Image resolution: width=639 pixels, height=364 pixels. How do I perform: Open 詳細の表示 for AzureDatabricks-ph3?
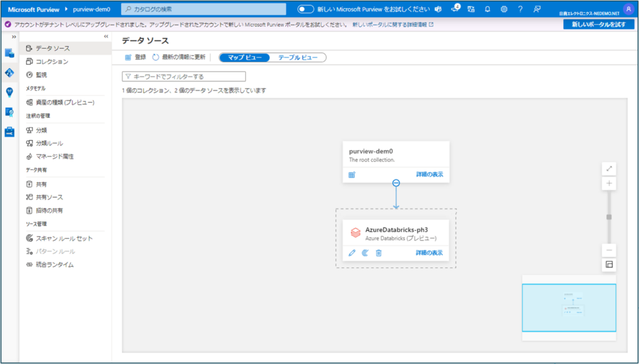[430, 253]
